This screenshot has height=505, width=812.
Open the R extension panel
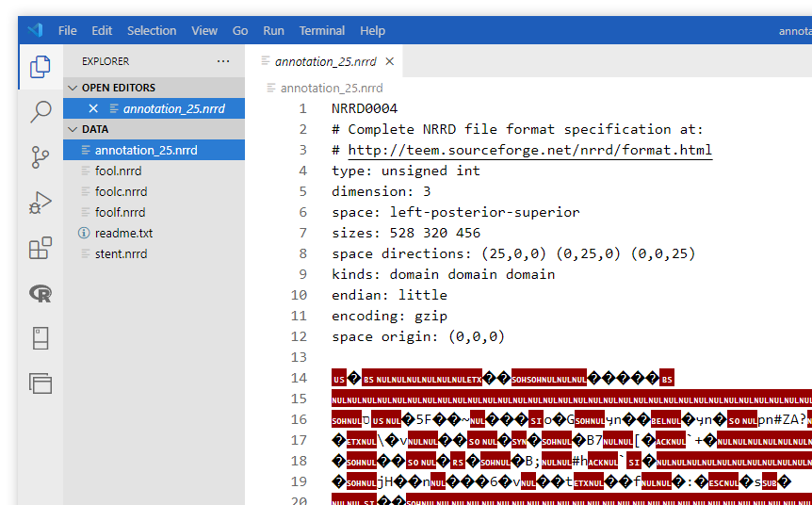coord(41,293)
